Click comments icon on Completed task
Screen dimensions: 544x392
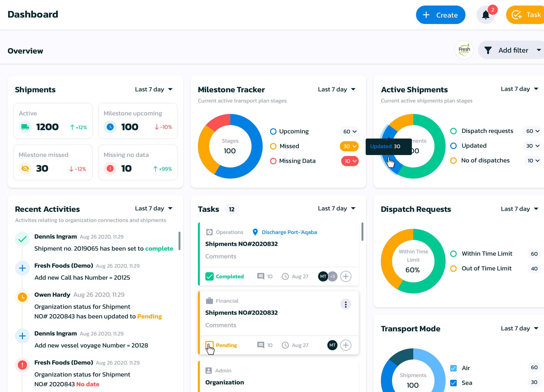click(261, 276)
